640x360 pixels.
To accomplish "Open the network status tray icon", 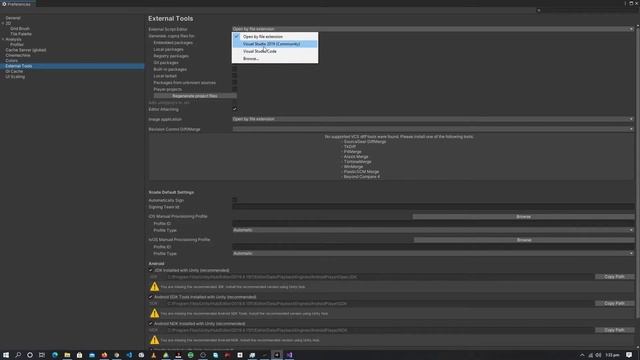I will click(x=590, y=355).
